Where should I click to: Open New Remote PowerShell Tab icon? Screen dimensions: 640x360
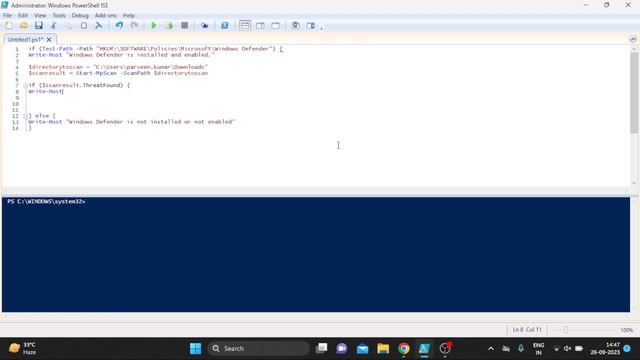pyautogui.click(x=204, y=26)
